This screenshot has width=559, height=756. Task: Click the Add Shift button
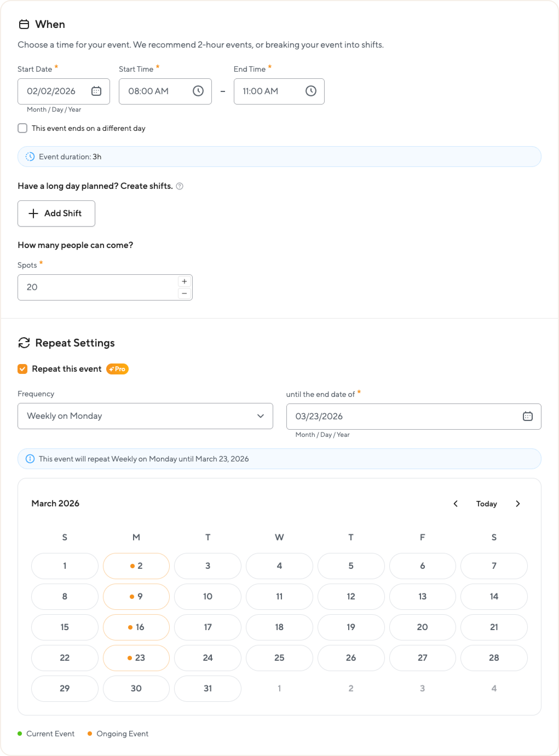point(56,213)
